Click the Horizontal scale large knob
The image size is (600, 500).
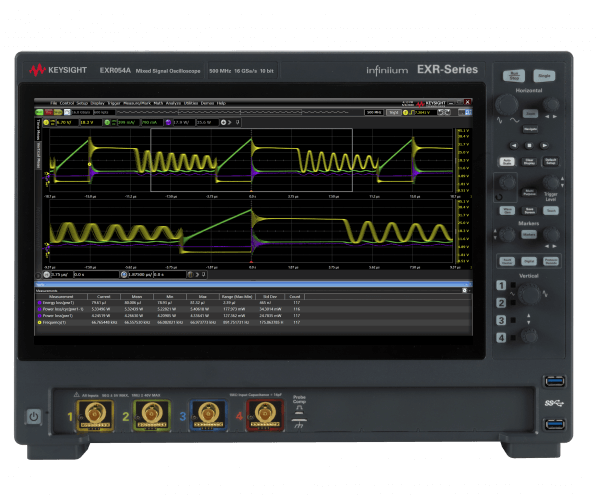click(507, 105)
